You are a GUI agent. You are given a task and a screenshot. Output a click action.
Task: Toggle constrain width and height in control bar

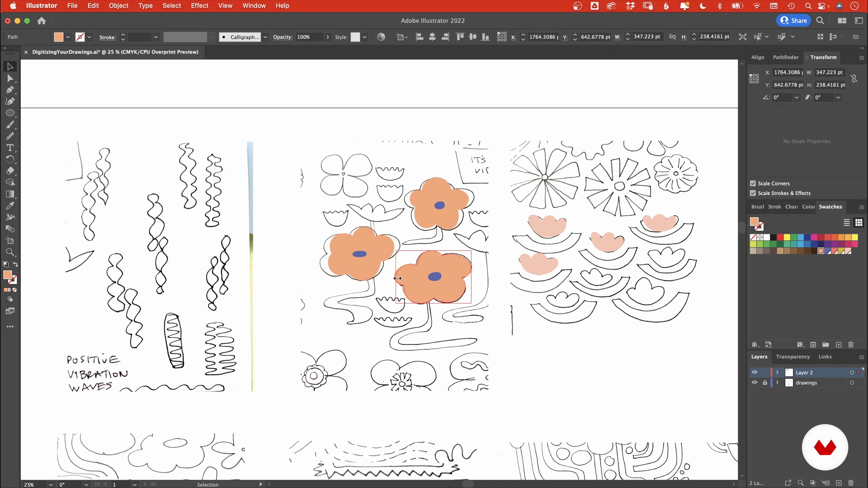pos(672,37)
